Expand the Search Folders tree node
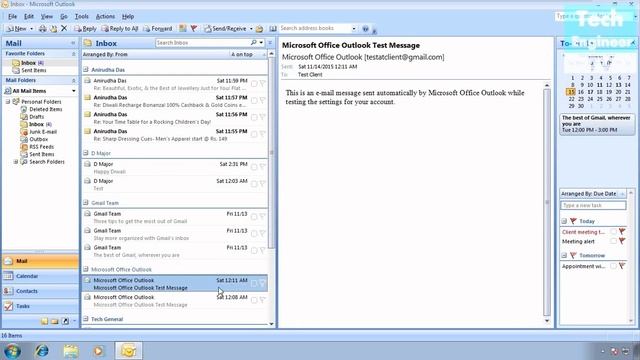 (x=16, y=162)
